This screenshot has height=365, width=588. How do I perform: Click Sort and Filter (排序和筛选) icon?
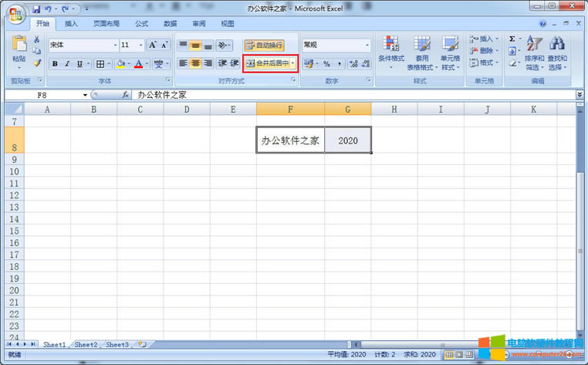click(534, 52)
